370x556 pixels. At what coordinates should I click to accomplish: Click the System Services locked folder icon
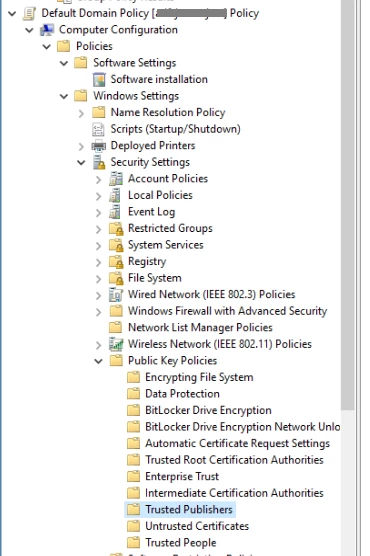coord(116,245)
